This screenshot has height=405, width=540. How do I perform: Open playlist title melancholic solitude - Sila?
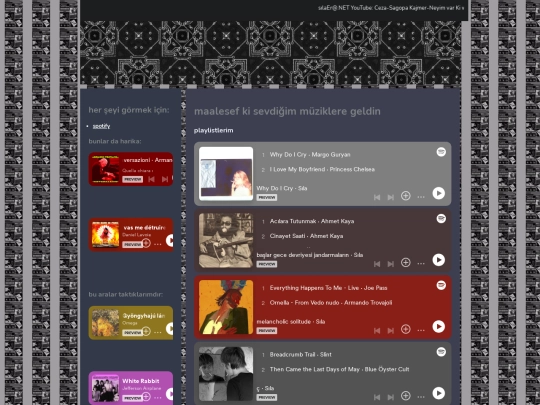pos(291,322)
